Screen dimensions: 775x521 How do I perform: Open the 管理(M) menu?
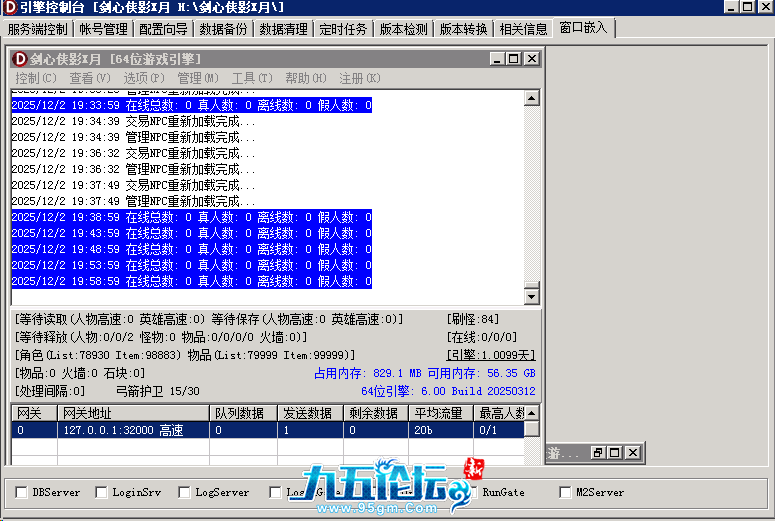coord(198,78)
